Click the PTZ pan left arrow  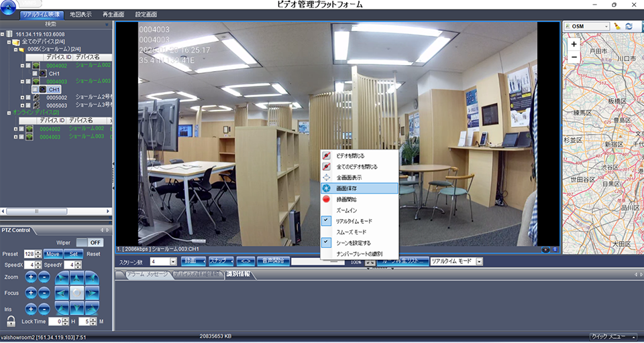coord(62,293)
